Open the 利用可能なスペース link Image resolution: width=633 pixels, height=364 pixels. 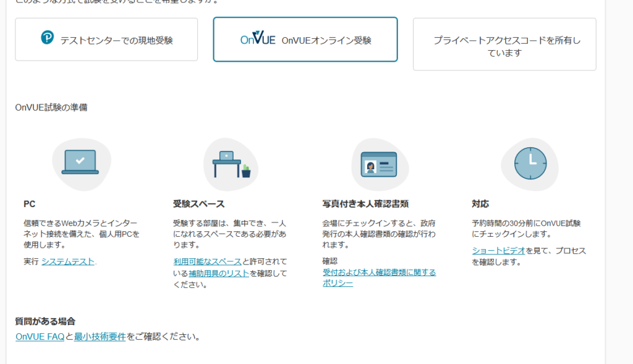pyautogui.click(x=207, y=261)
